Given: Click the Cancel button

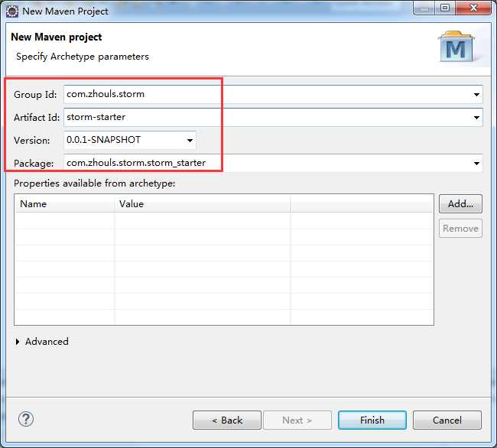Looking at the screenshot, I should [447, 420].
